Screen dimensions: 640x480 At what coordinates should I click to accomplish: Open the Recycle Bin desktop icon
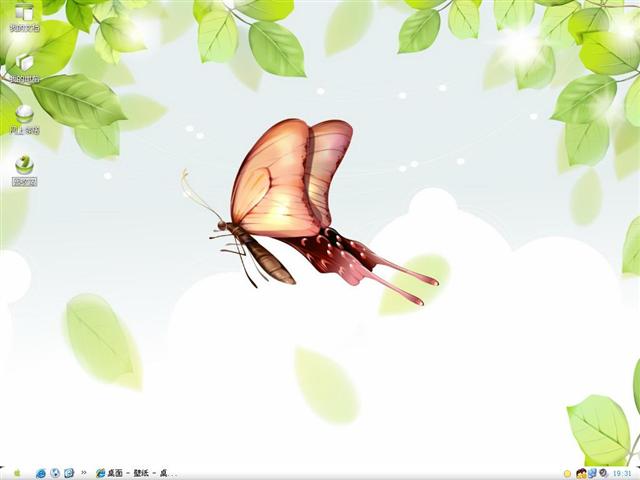coord(24,171)
